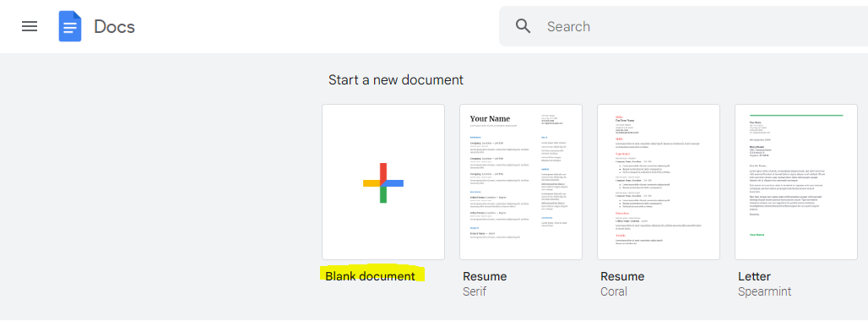Click "Your Name" in the Serif resume preview
This screenshot has width=868, height=321.
point(490,118)
